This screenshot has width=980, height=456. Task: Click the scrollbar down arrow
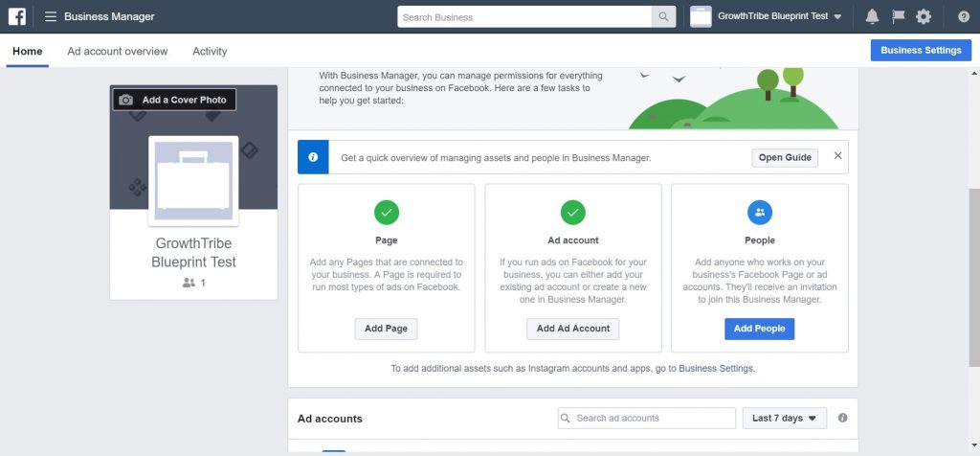click(974, 445)
